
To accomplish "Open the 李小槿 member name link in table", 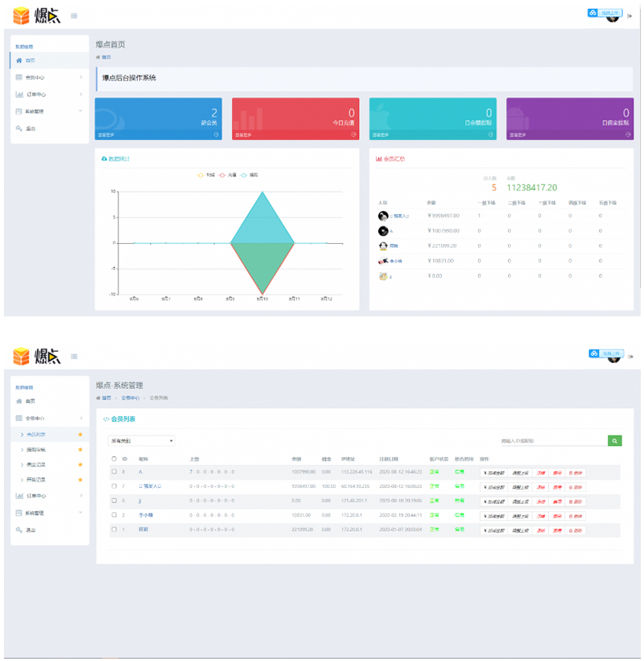I will [x=145, y=515].
